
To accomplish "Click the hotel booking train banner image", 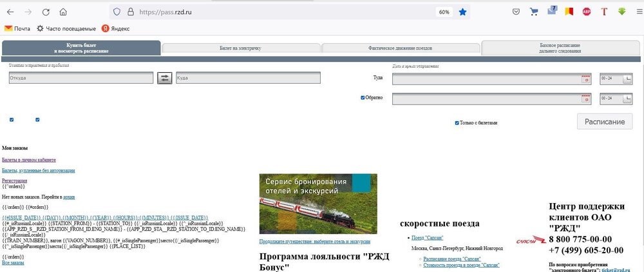I will point(318,204).
